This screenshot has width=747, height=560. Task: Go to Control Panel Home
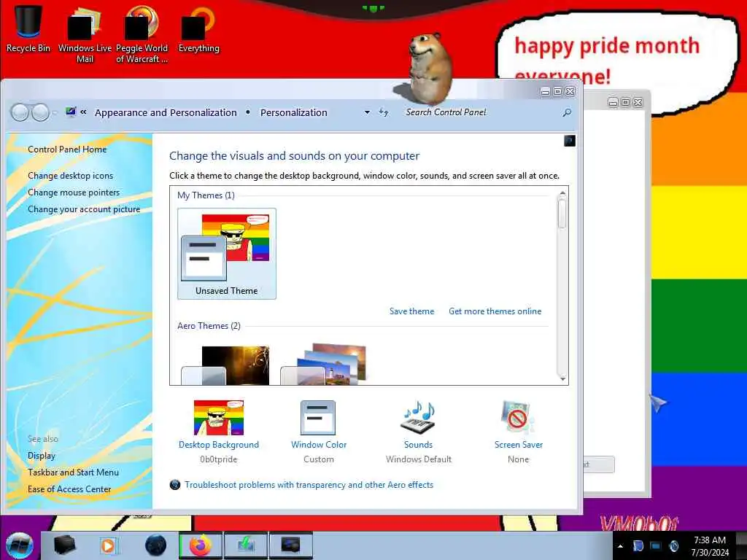67,149
